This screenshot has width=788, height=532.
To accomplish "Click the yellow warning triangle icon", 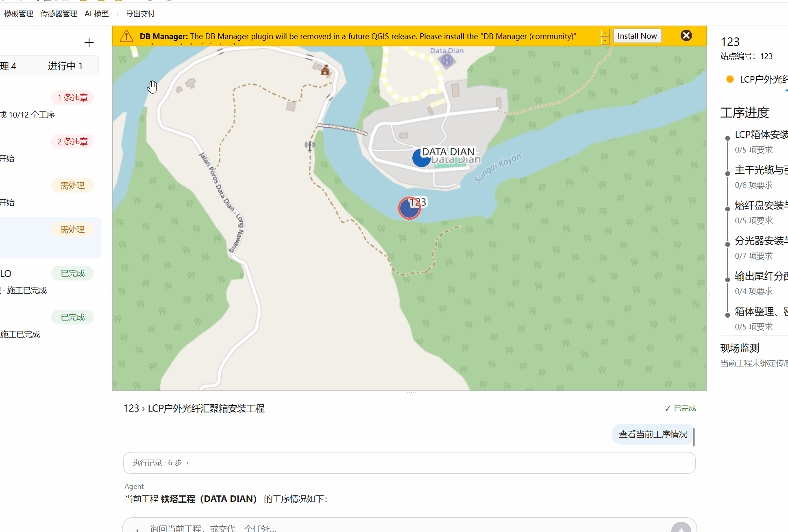I will tap(126, 36).
